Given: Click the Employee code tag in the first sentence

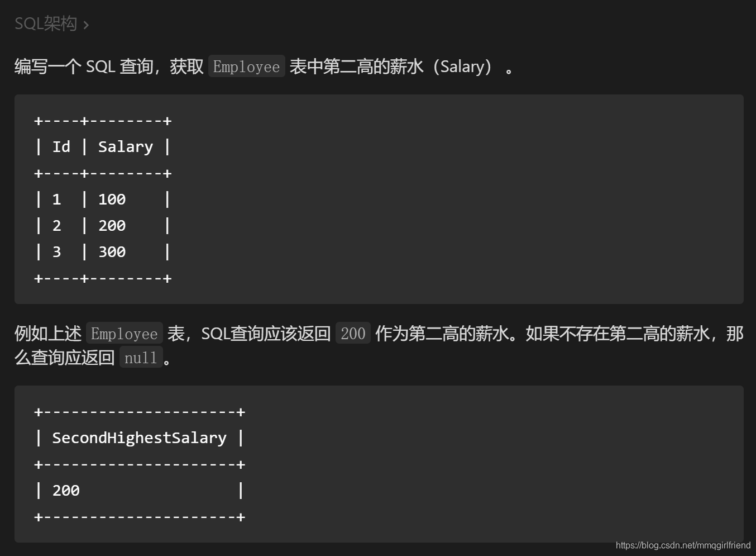Looking at the screenshot, I should pos(246,66).
